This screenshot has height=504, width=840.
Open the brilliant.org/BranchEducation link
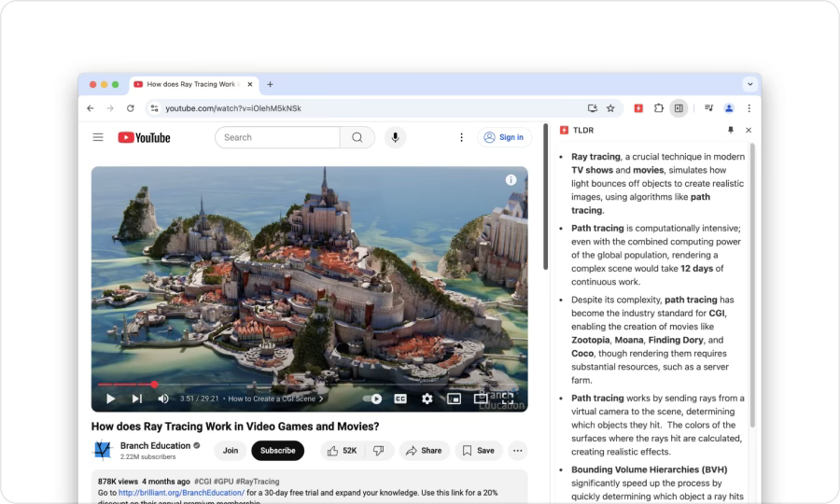tap(181, 493)
